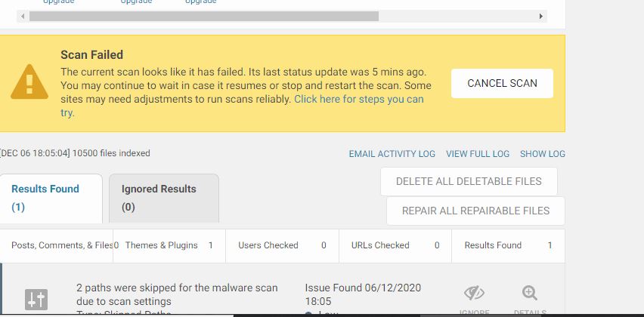Follow 'Click here for steps' link
Screen dimensions: 644x317
coord(359,99)
